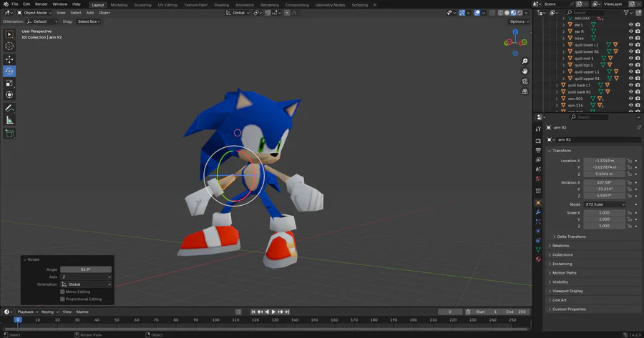
Task: Activate the Scale tool
Action: coord(9,84)
